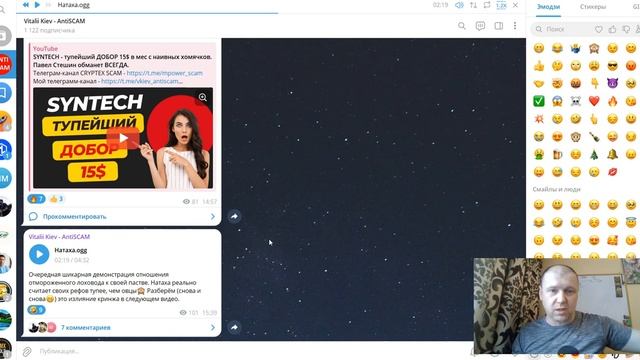Click the reaction with count 9 on Натаха post
Image resolution: width=640 pixels, height=360 pixels.
pos(36,310)
